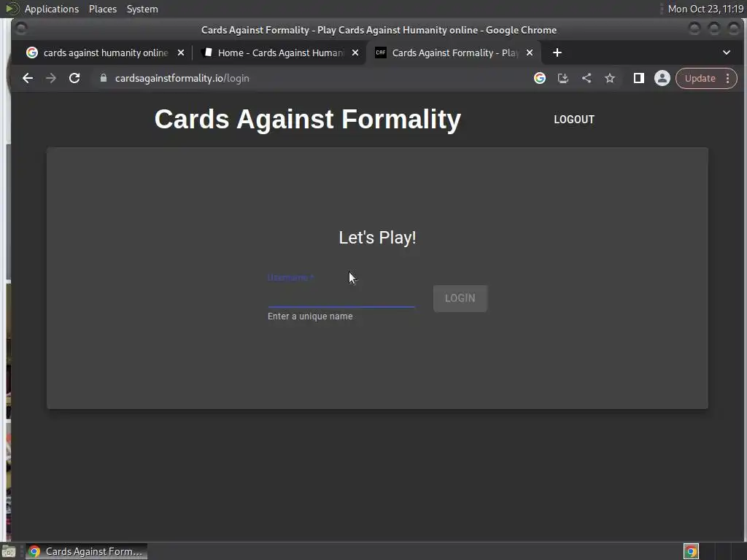Viewport: 747px width, 560px height.
Task: Click the date and time clock
Action: pos(705,9)
